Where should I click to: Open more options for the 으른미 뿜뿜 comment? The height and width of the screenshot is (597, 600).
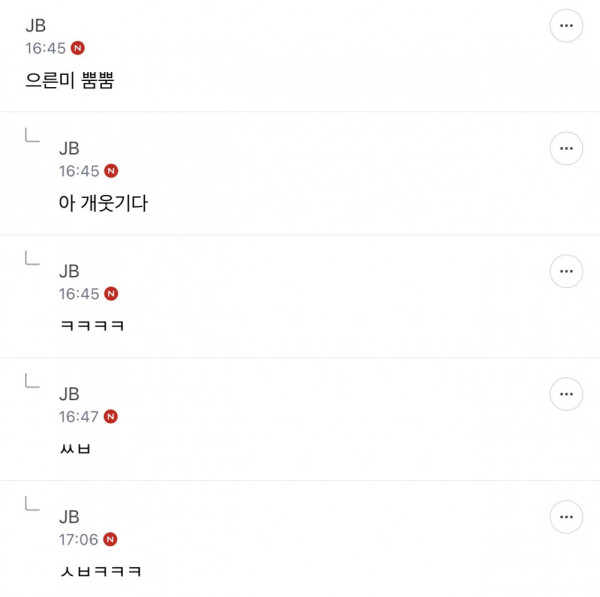(x=566, y=26)
